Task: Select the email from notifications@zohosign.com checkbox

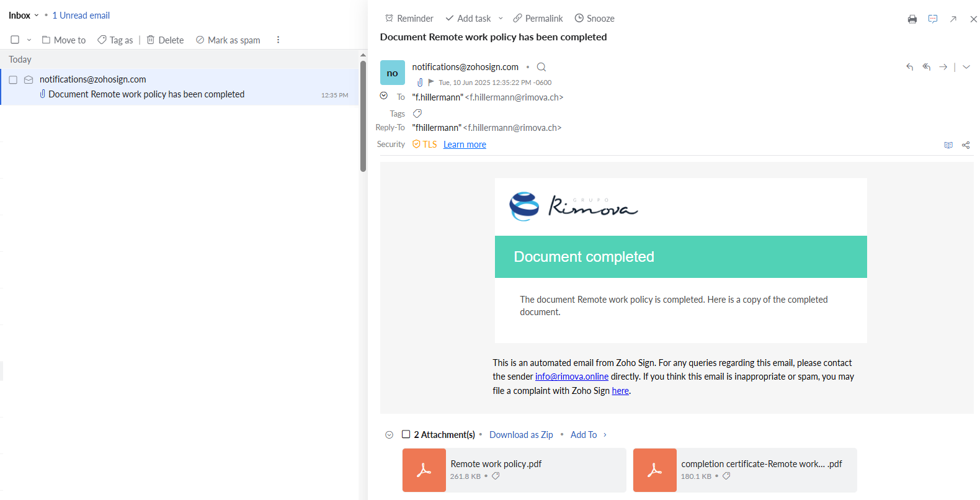Action: 13,80
